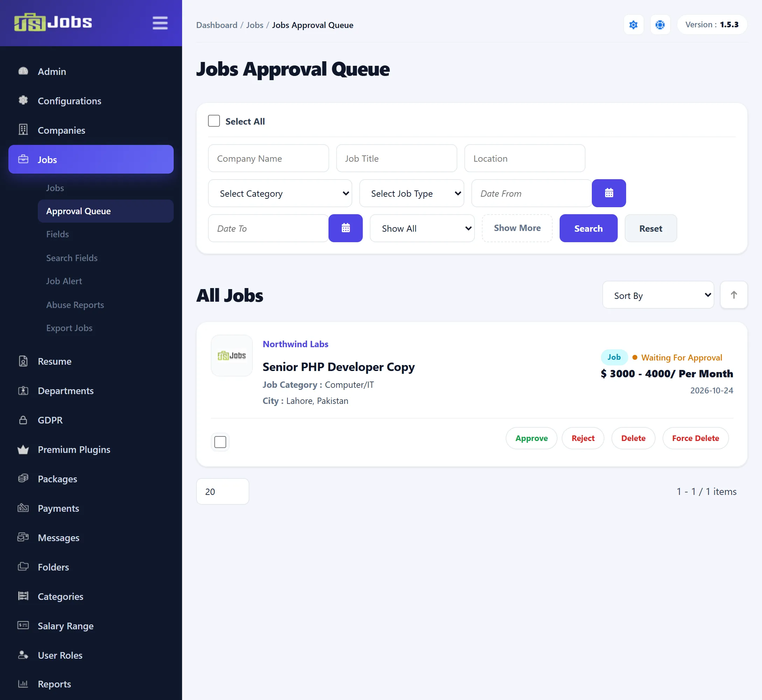Focus the Company Name input field
The width and height of the screenshot is (762, 700).
point(268,158)
